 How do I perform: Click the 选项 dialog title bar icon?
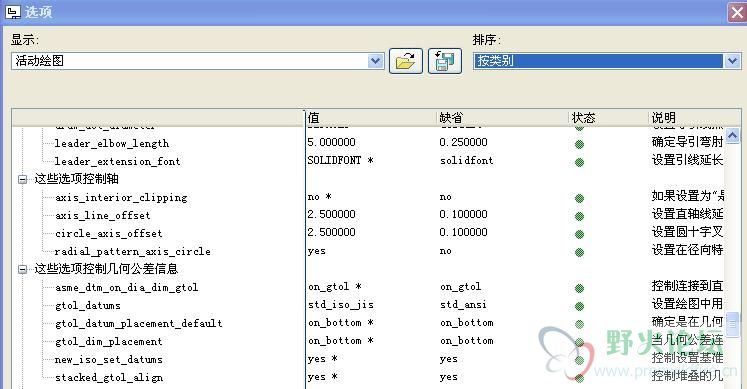pos(13,11)
